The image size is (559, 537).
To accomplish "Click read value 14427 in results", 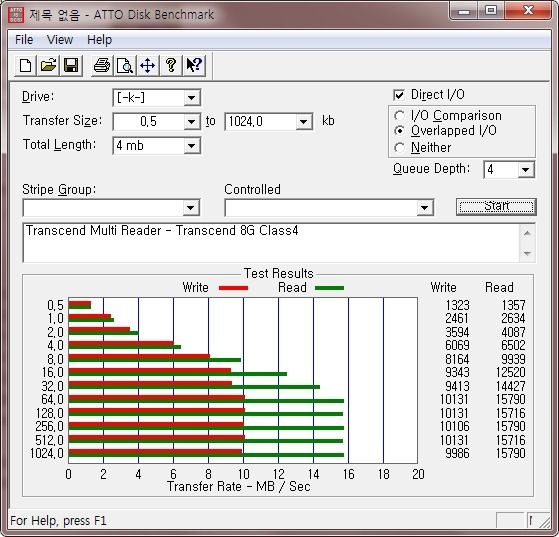I will coord(511,386).
